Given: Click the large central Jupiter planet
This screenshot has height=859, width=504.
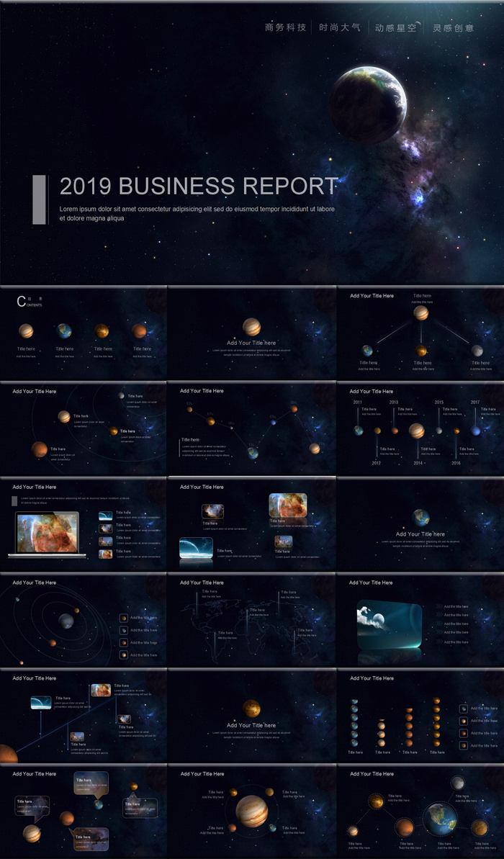Looking at the screenshot, I should pos(252,811).
